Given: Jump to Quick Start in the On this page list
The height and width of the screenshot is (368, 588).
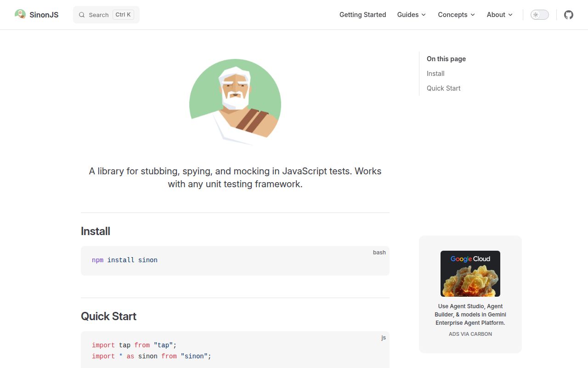Looking at the screenshot, I should point(443,88).
